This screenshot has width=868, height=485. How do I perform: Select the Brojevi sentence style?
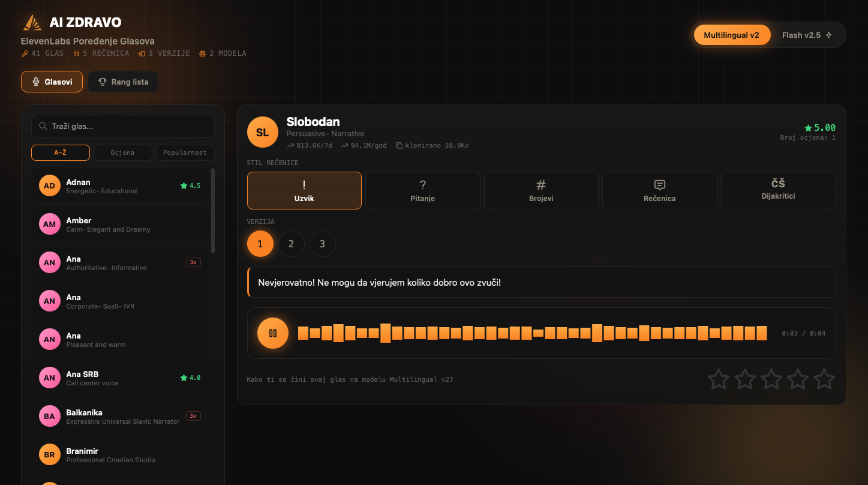[x=541, y=190]
